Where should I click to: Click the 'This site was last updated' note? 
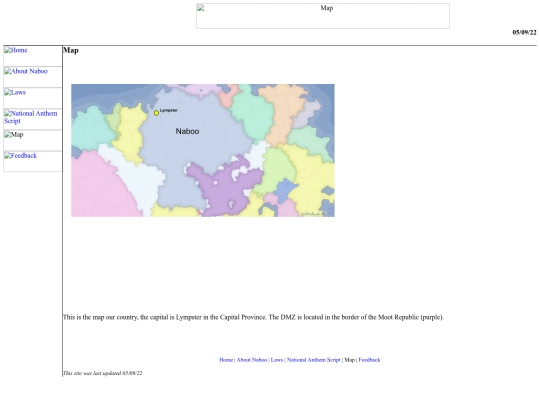click(102, 373)
